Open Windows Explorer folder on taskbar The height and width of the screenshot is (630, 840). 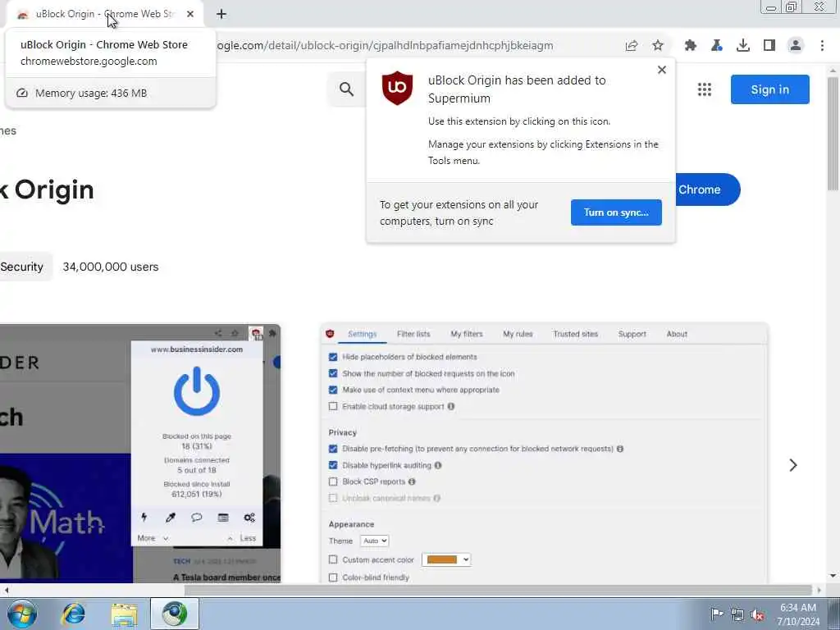pos(125,614)
